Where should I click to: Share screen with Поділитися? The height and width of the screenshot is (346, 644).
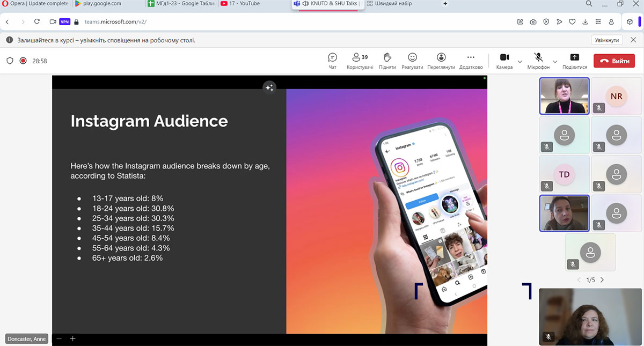coord(575,61)
